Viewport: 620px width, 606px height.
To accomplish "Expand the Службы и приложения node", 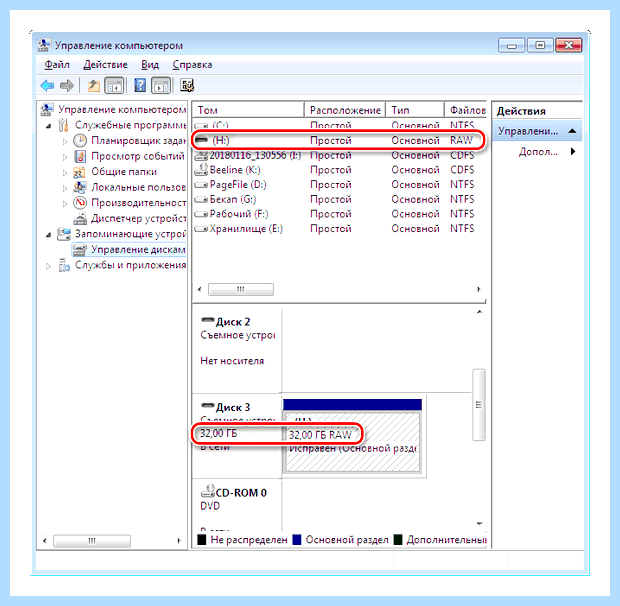I will (49, 266).
